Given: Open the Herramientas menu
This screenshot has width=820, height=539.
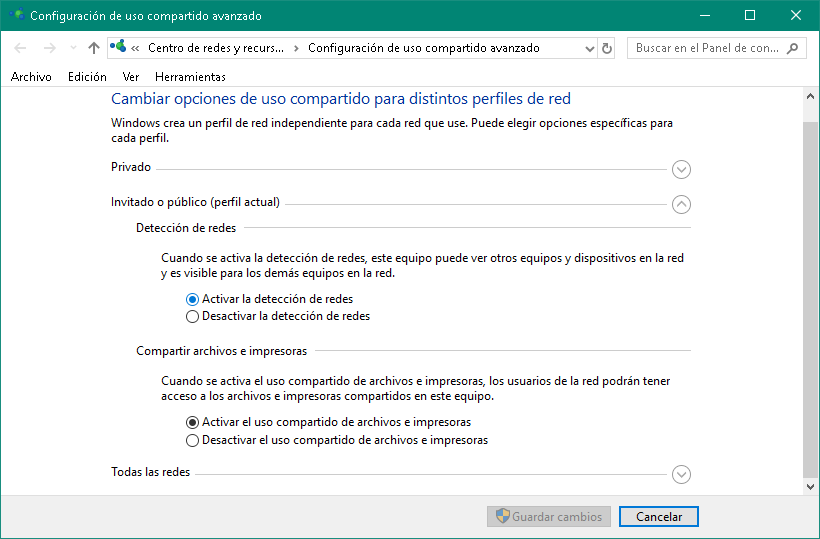Looking at the screenshot, I should [x=190, y=77].
